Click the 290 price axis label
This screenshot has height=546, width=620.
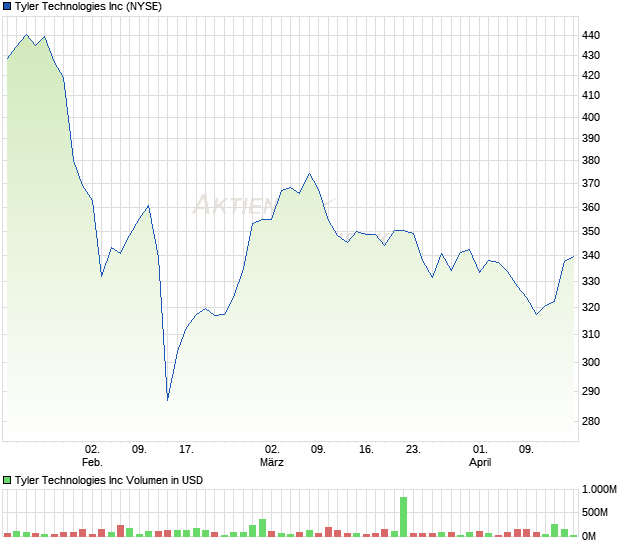pyautogui.click(x=591, y=391)
